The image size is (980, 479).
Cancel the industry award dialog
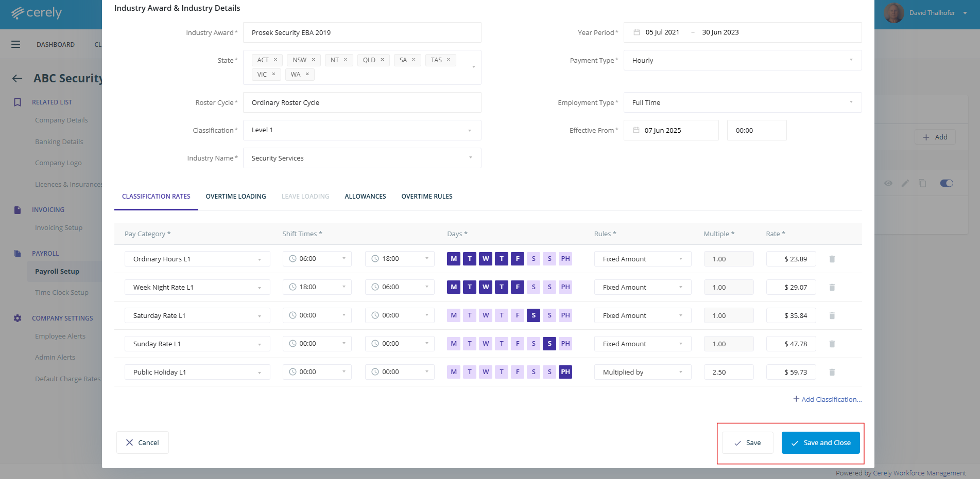click(143, 442)
